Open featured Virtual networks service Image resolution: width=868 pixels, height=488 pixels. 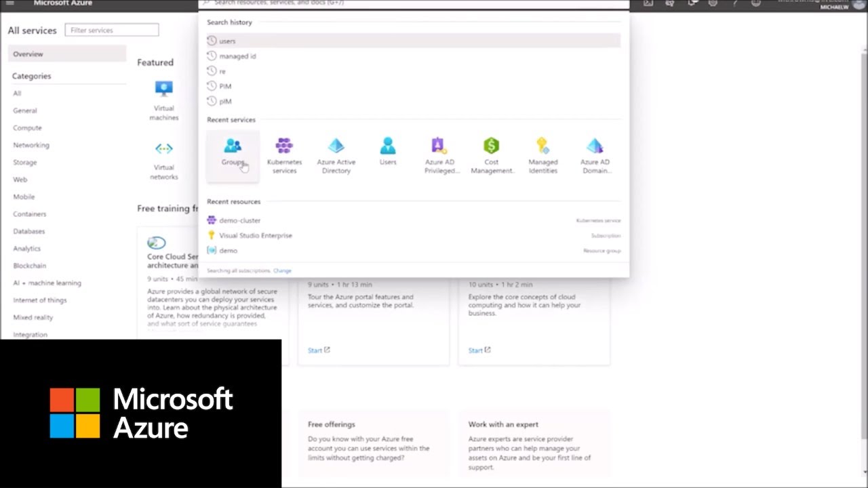tap(164, 161)
